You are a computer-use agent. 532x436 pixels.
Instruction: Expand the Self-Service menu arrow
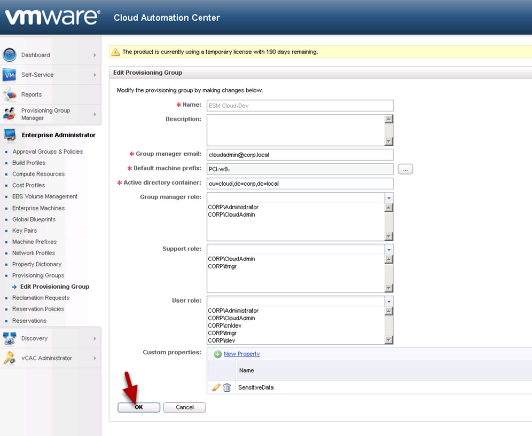tap(95, 75)
